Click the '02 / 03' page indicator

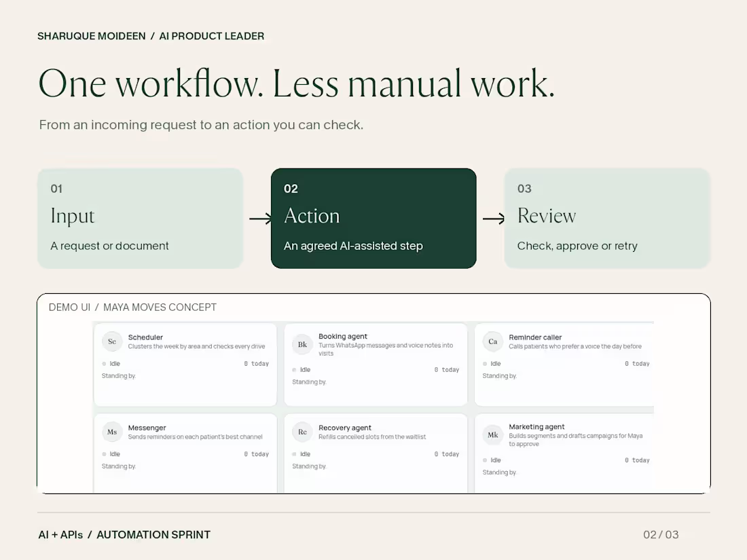pos(661,535)
